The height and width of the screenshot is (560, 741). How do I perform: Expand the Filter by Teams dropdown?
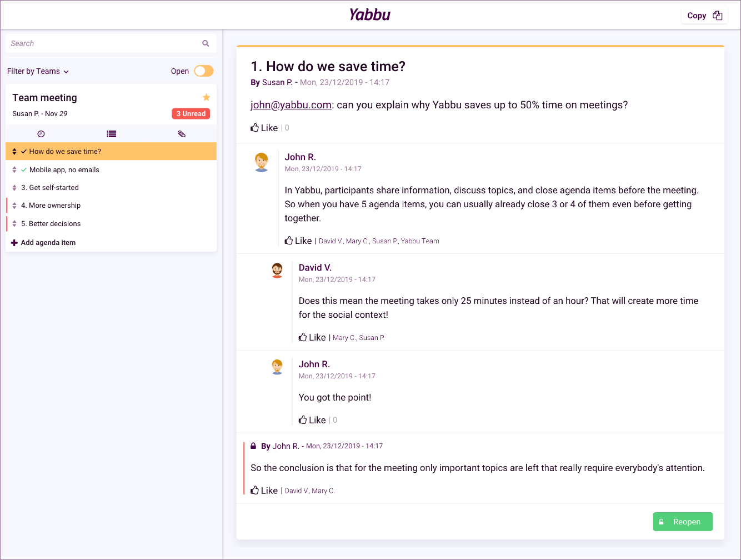tap(38, 71)
